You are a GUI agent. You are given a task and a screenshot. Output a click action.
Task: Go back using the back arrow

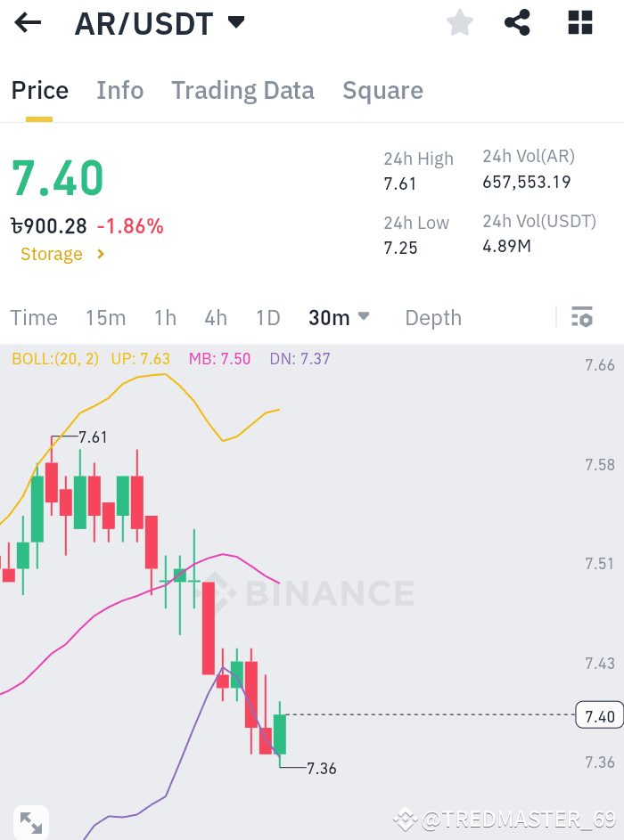tap(28, 23)
